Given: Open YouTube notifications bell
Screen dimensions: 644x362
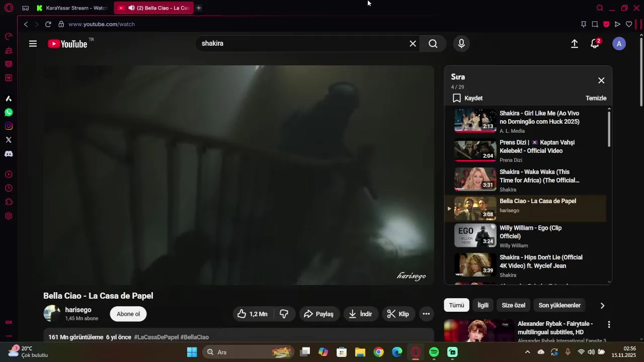Looking at the screenshot, I should click(x=595, y=44).
